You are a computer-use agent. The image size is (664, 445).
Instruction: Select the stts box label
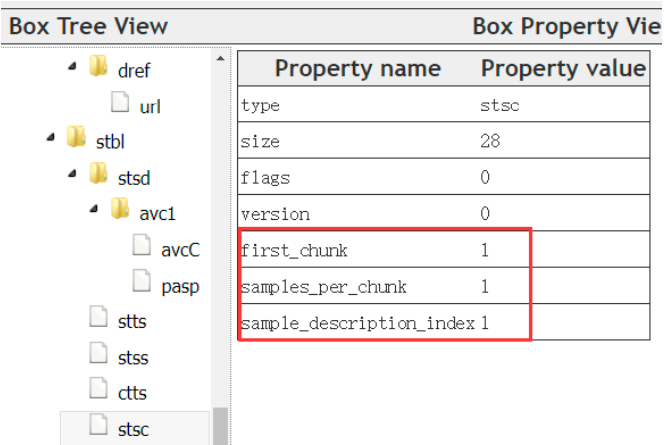pos(132,322)
